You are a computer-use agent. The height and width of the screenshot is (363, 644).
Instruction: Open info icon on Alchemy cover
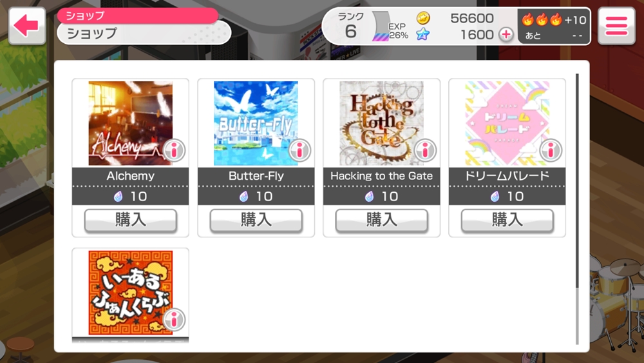tap(174, 150)
